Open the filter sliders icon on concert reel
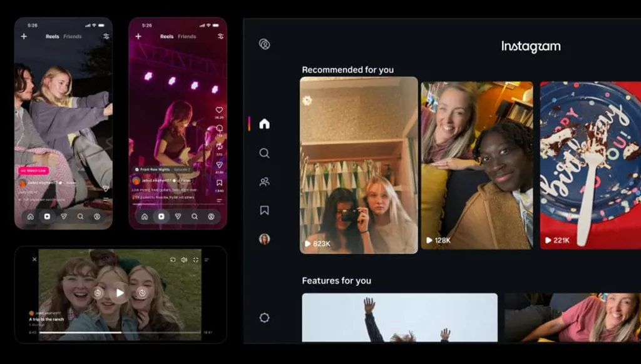 221,36
